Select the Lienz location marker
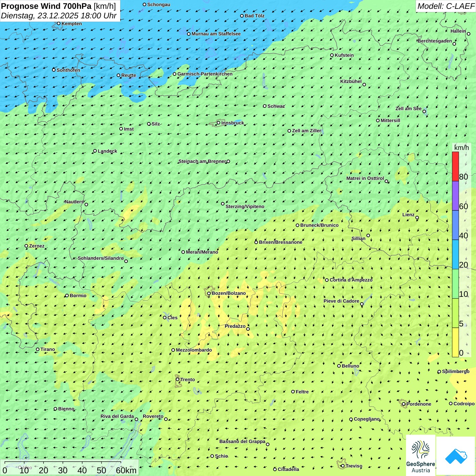The height and width of the screenshot is (476, 476). pyautogui.click(x=417, y=218)
